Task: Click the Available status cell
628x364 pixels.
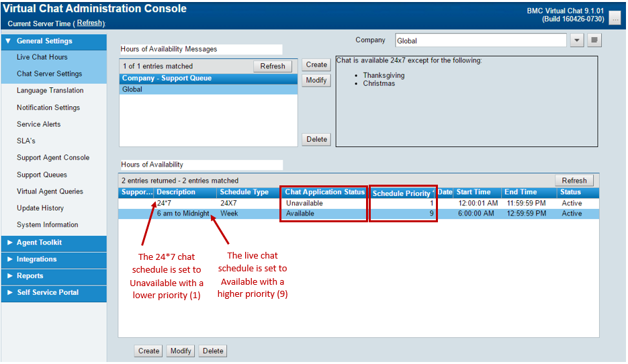Action: tap(300, 214)
